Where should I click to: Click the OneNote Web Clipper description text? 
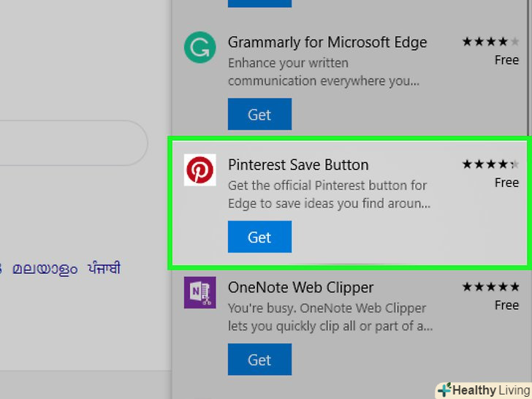[x=330, y=316]
